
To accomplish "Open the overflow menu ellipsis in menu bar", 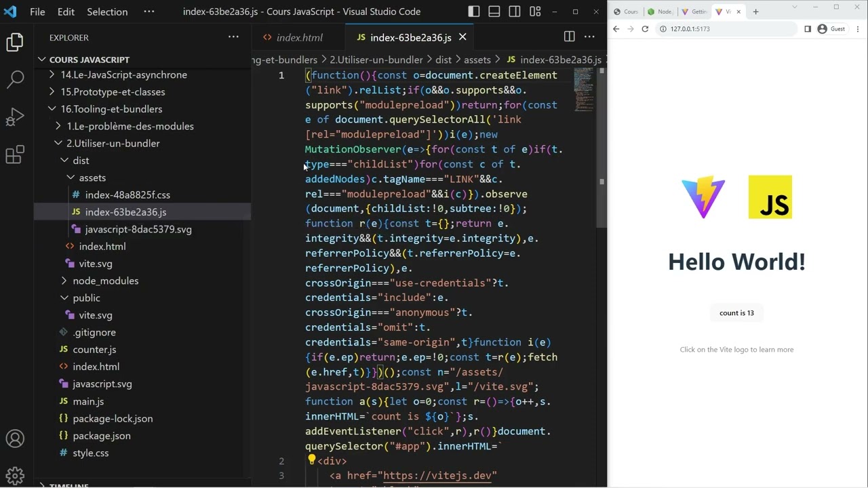I will click(149, 12).
